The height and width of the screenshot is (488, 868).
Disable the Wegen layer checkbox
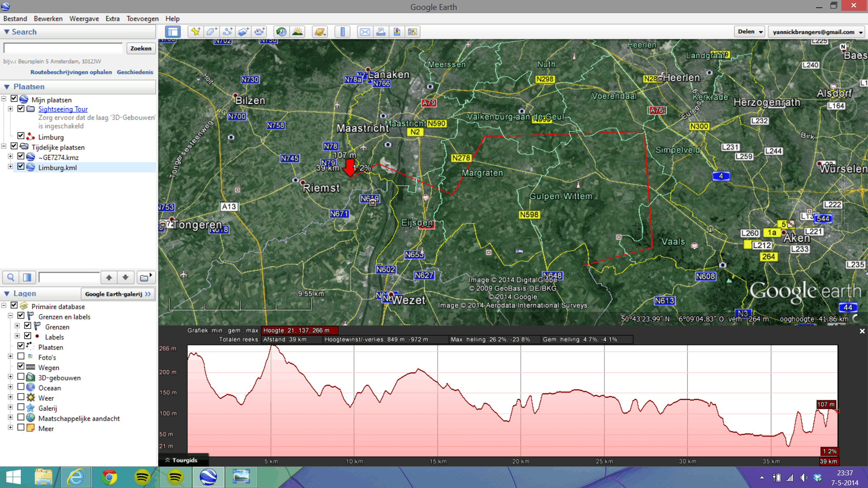[x=21, y=366]
